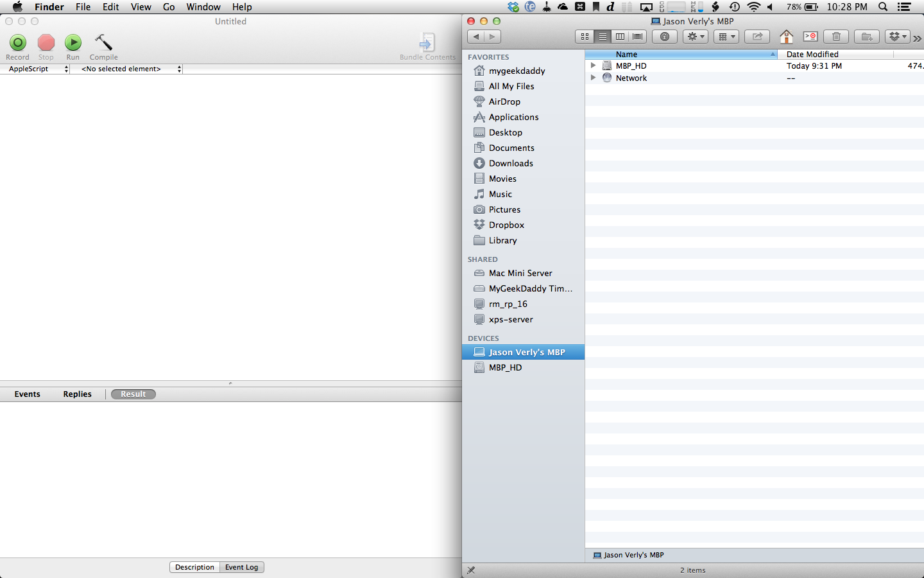Switch Finder to list view
Screen dimensions: 924x578
603,37
